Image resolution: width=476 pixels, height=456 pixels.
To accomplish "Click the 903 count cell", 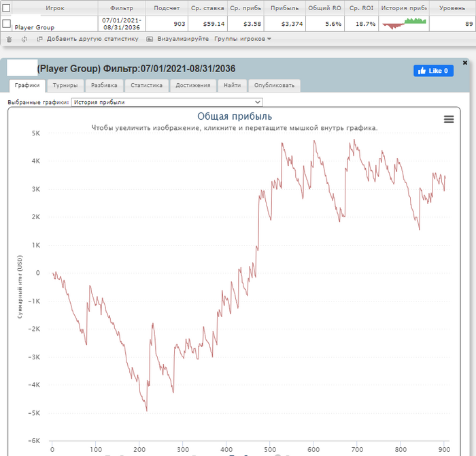I will (167, 24).
